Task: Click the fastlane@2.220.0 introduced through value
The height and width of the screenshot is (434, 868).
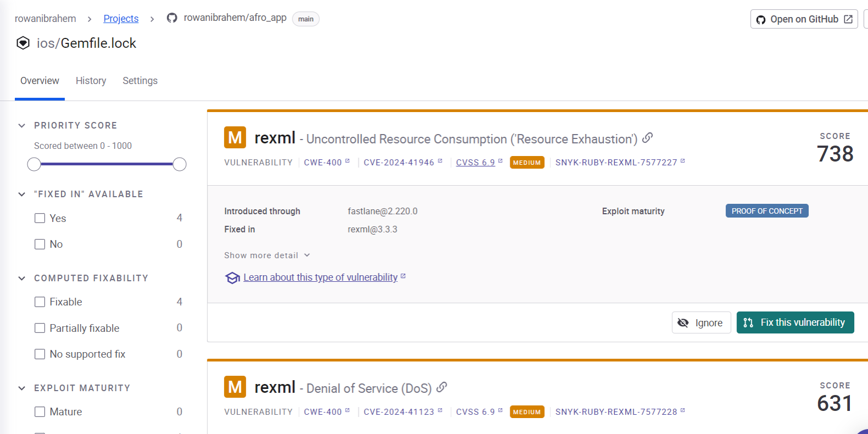Action: click(382, 211)
